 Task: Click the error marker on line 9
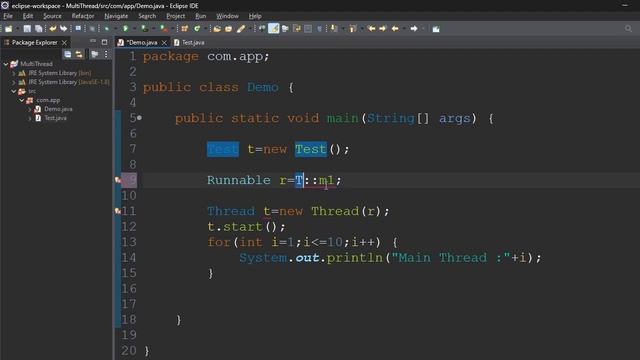pyautogui.click(x=118, y=180)
